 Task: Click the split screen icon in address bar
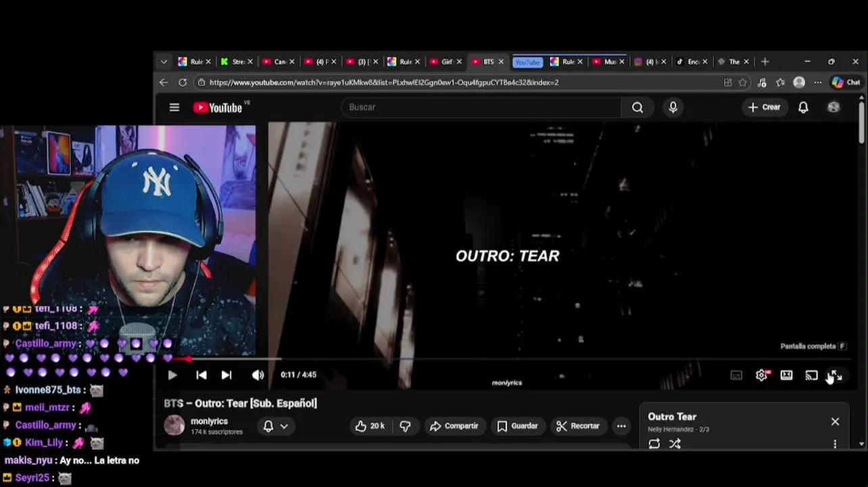[728, 83]
